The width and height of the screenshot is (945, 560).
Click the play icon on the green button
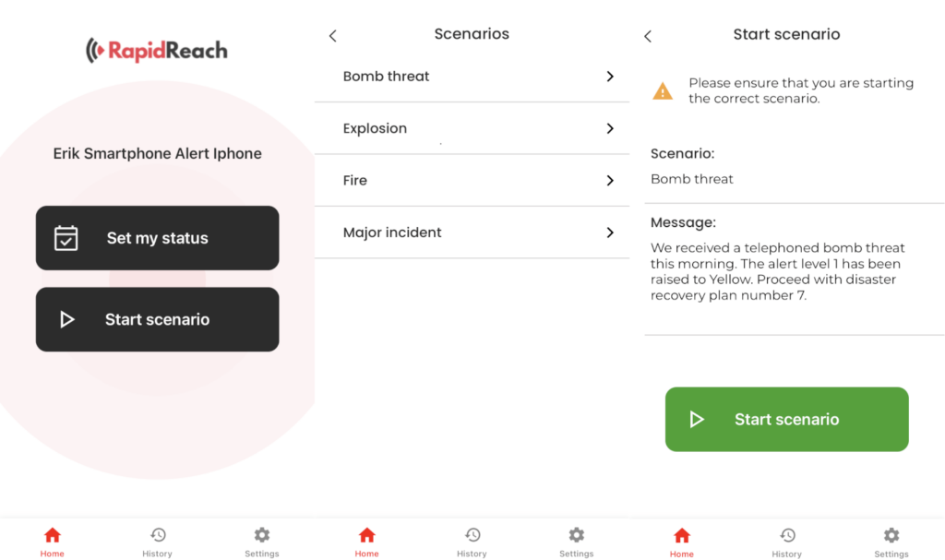pos(697,420)
